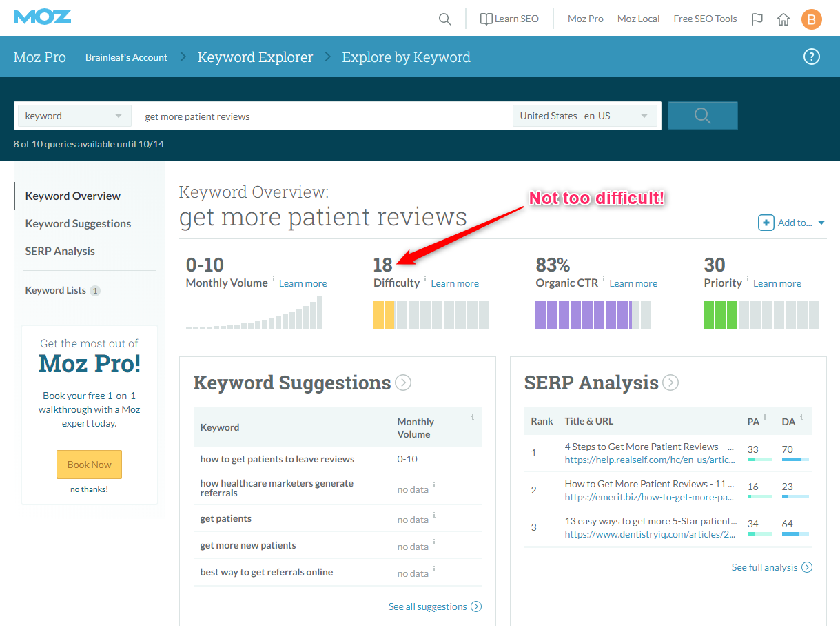The image size is (840, 632).
Task: Click Moz Pro header title
Action: coord(40,57)
